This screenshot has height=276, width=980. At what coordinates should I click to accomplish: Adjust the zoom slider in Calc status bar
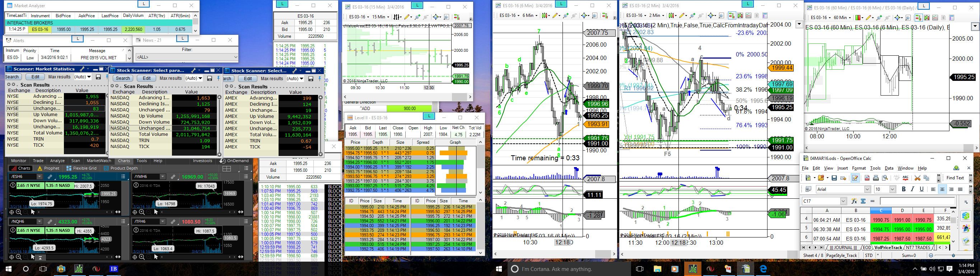pyautogui.click(x=953, y=256)
